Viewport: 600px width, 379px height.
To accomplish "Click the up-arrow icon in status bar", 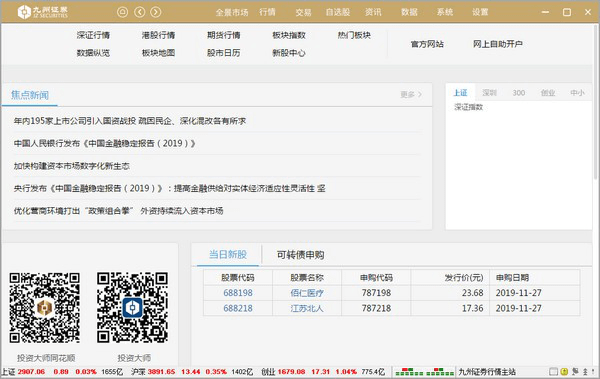I will [585, 371].
